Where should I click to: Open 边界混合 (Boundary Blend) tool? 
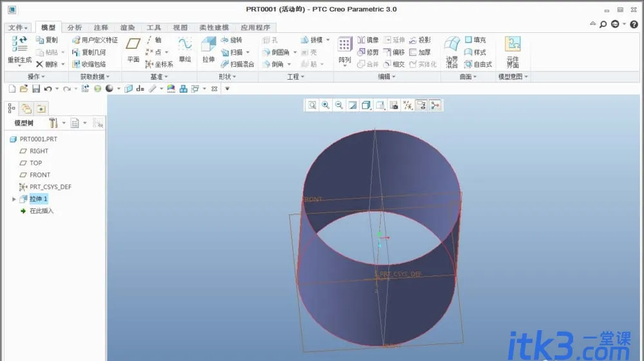(452, 51)
